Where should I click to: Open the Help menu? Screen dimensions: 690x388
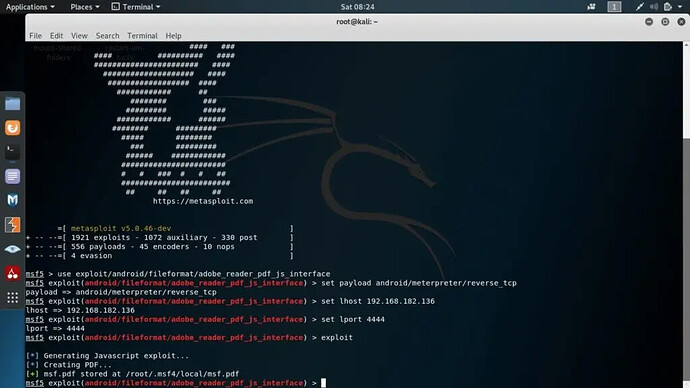tap(173, 36)
